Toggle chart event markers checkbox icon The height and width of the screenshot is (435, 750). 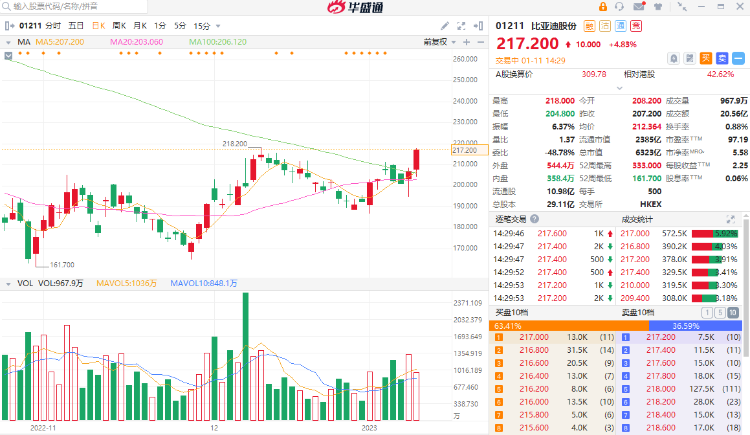pos(8,56)
